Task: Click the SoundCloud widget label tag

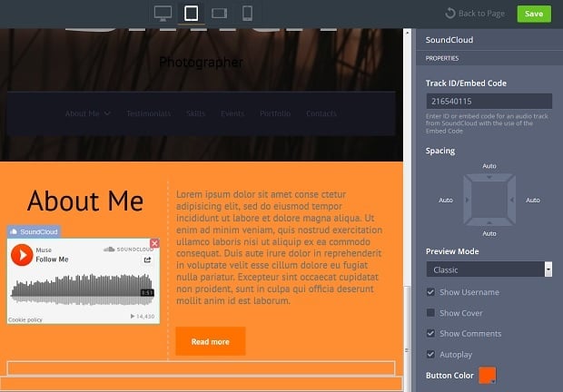Action: pos(33,232)
